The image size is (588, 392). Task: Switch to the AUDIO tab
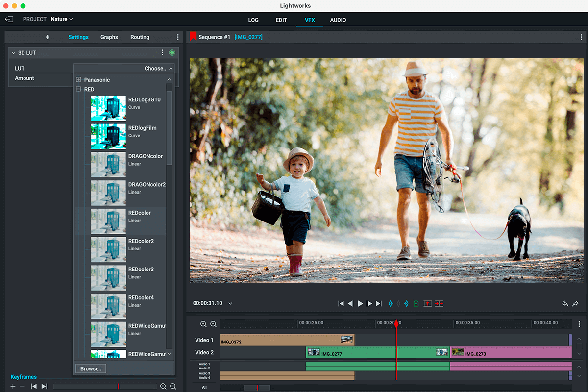tap(338, 20)
